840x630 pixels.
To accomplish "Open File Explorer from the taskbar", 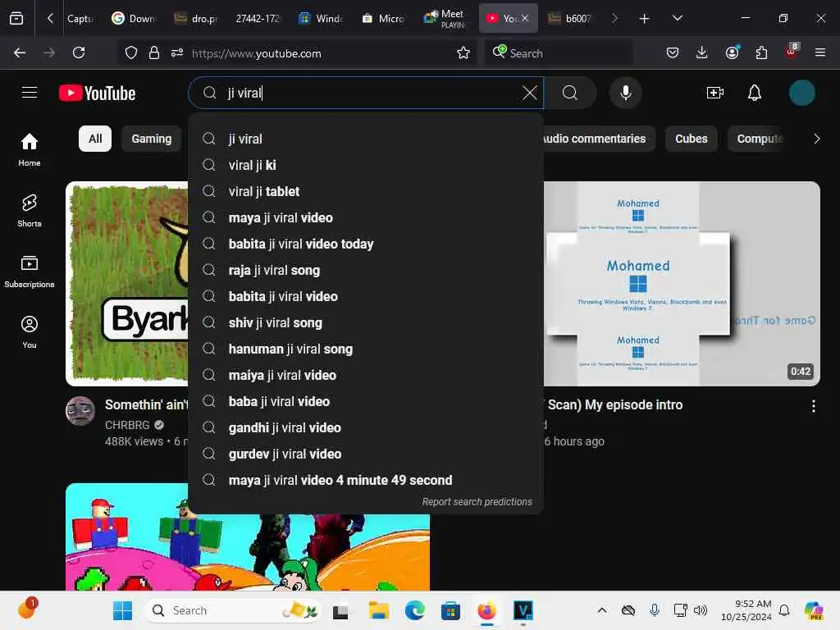I will (378, 610).
